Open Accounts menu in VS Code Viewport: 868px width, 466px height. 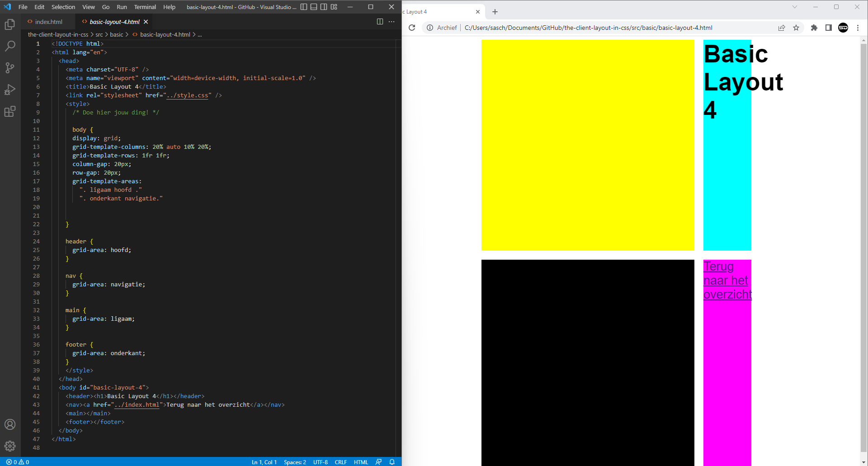pyautogui.click(x=10, y=424)
